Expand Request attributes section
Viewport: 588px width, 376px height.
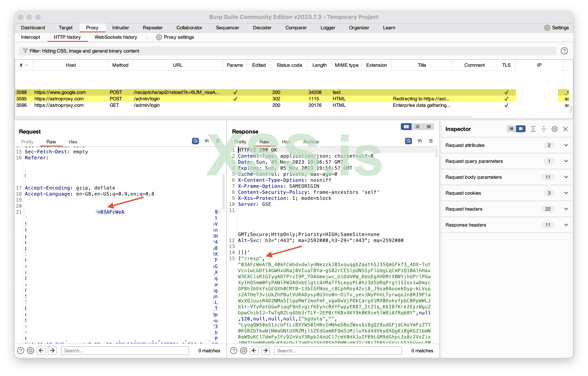pyautogui.click(x=566, y=145)
